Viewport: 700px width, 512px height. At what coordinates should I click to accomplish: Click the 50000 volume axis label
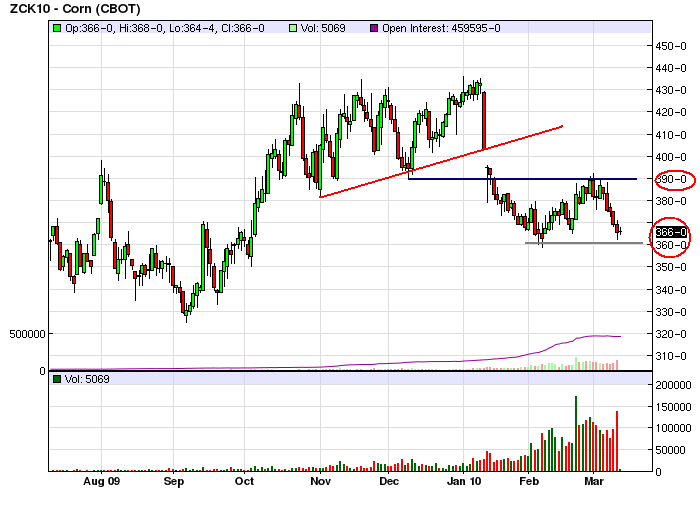pyautogui.click(x=670, y=450)
